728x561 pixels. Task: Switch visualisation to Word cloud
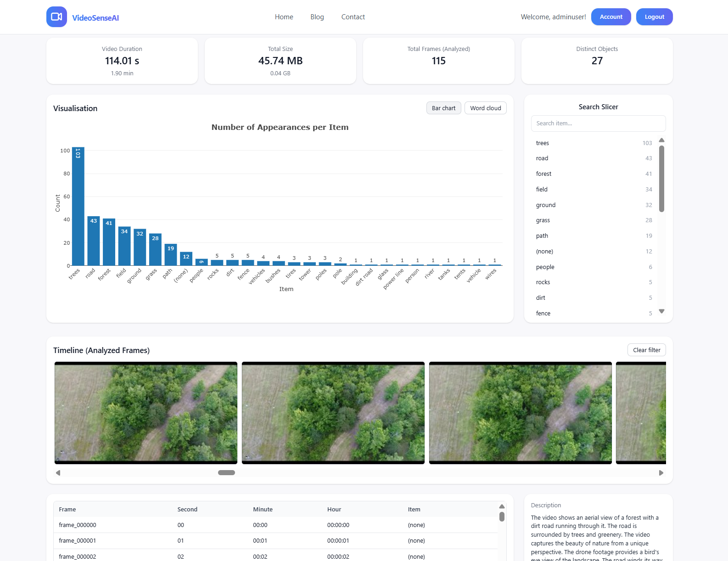point(485,108)
